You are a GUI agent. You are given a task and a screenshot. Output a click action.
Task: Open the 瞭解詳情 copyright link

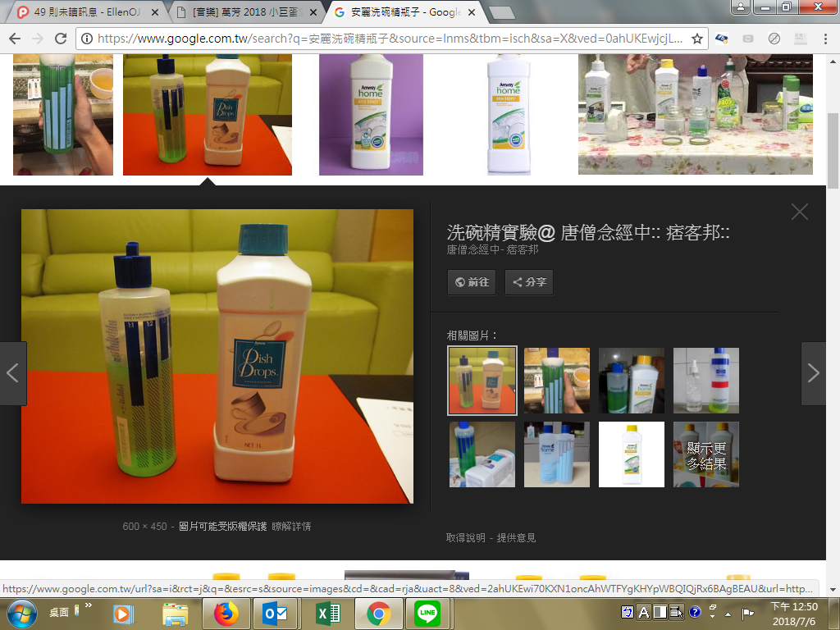[x=291, y=527]
